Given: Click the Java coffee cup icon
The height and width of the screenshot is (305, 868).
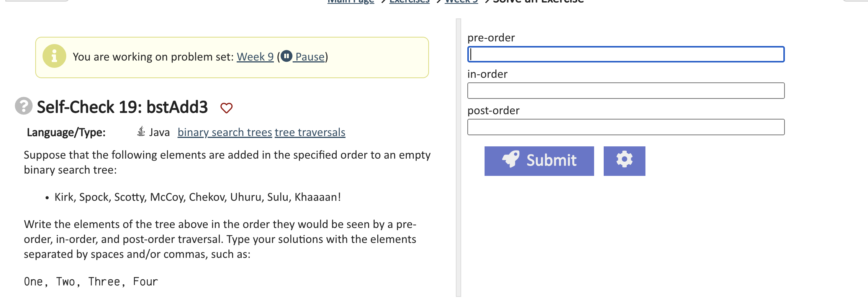Looking at the screenshot, I should point(141,132).
